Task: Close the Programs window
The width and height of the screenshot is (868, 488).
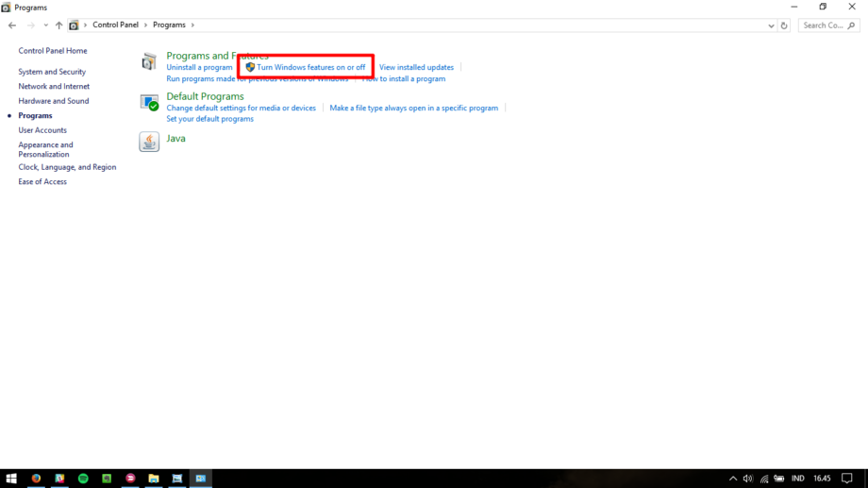Action: [x=852, y=8]
